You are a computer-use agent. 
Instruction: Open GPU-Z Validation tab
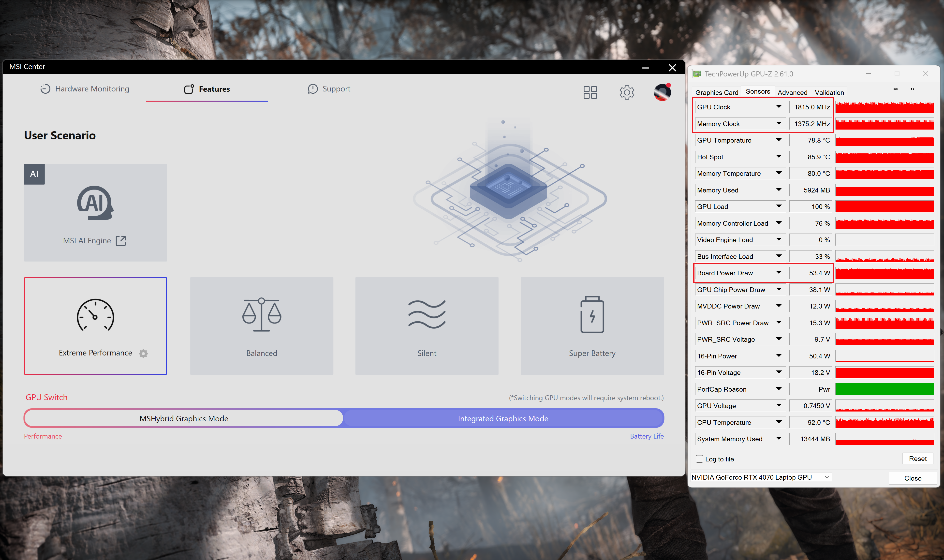pyautogui.click(x=829, y=92)
